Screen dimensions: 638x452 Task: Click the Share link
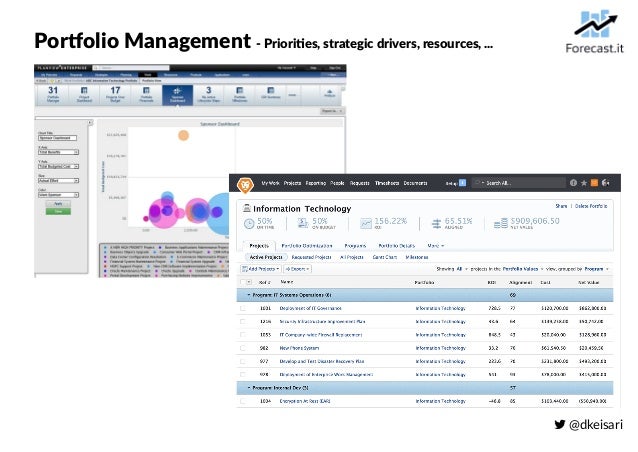point(561,206)
